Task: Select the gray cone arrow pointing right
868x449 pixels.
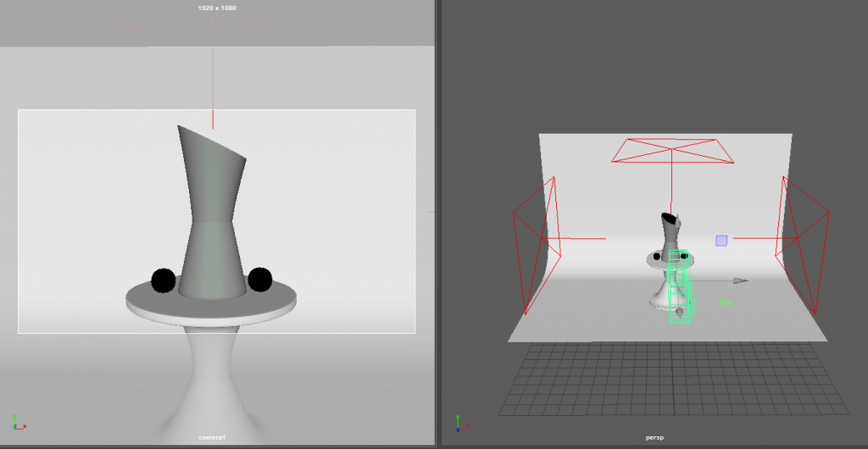Action: click(740, 280)
